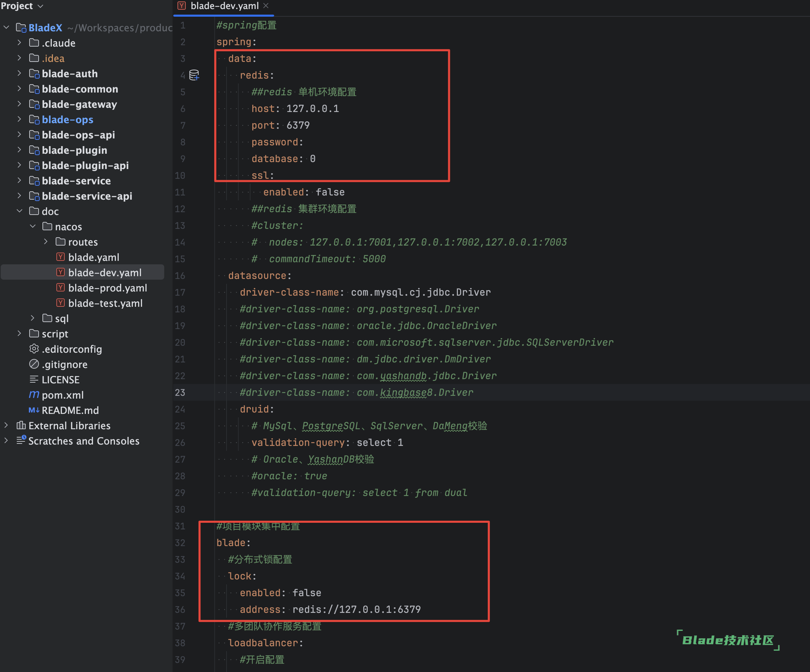Click the YAML file icon next to blade-prod.yaml
The image size is (810, 672).
pyautogui.click(x=61, y=288)
